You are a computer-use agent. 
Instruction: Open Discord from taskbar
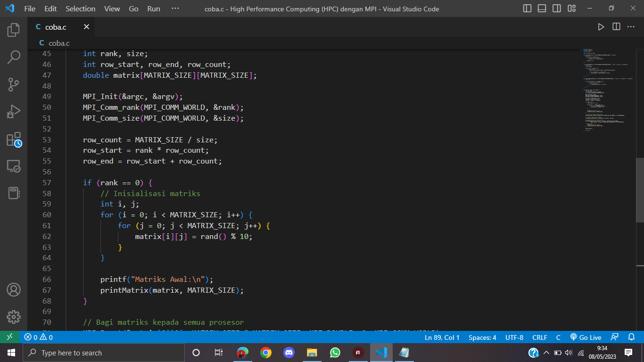(x=289, y=353)
